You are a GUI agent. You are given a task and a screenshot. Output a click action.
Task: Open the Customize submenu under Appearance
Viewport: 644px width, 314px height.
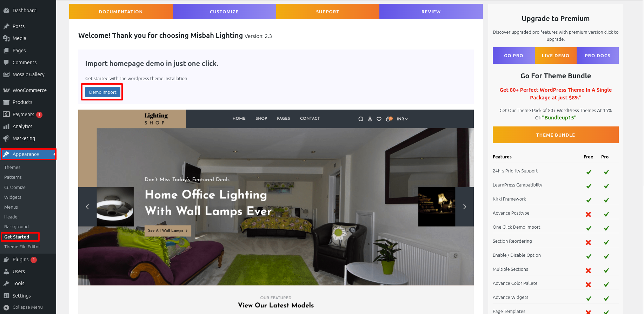[x=15, y=187]
